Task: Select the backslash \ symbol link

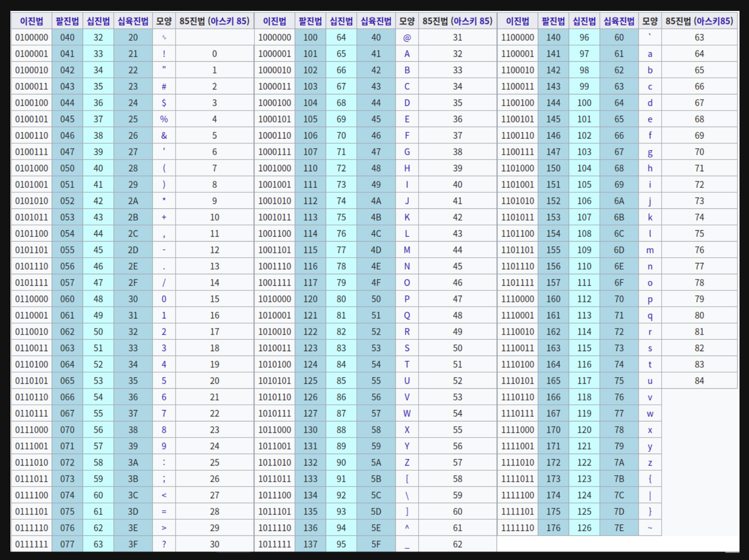Action: pos(407,495)
